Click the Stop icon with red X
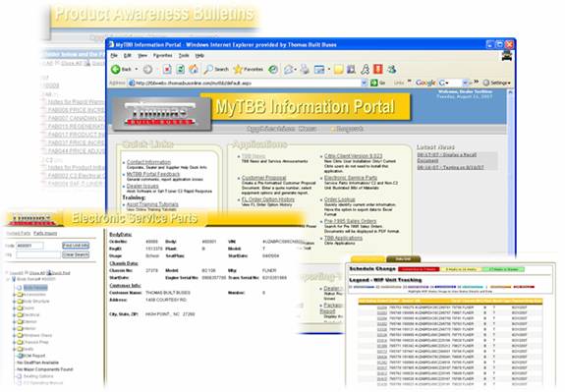Screen dimensions: 565x392 click(167, 69)
